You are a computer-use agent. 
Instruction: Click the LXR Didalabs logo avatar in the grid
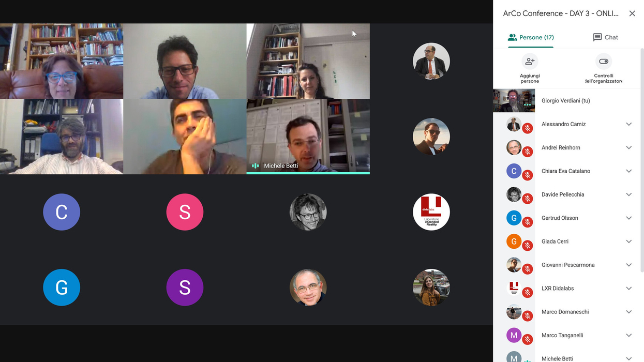431,212
